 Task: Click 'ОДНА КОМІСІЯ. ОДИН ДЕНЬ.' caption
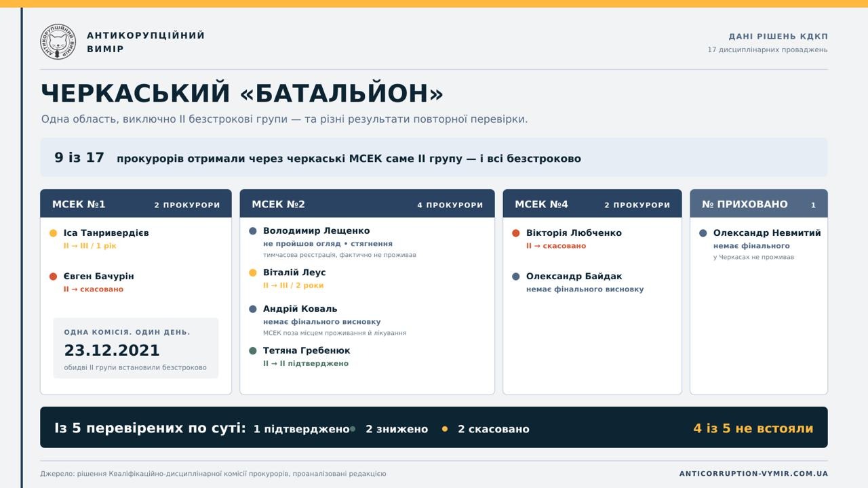(x=127, y=333)
